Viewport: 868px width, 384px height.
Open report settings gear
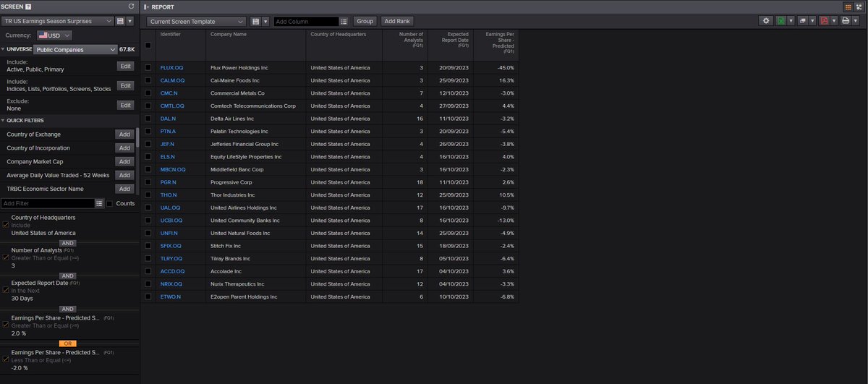click(766, 22)
